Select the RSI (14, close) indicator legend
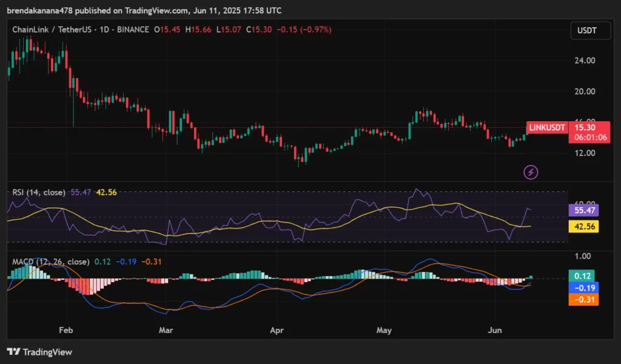 click(39, 192)
